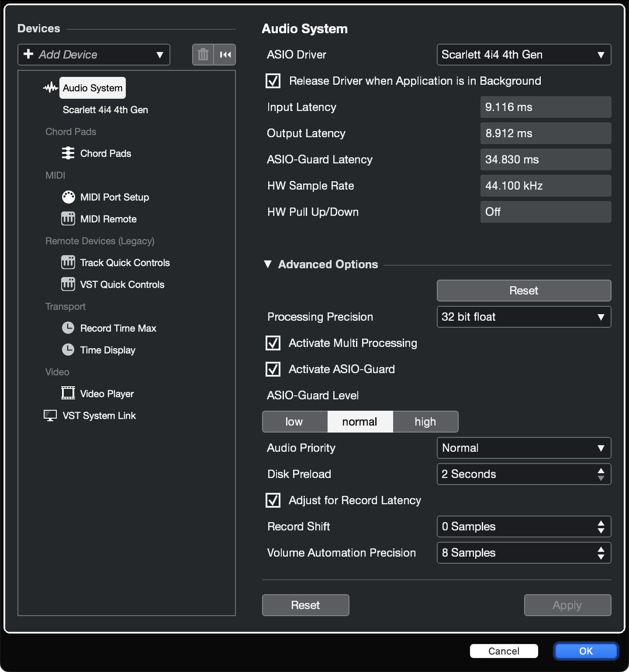Click the Video Player film icon

[x=68, y=393]
